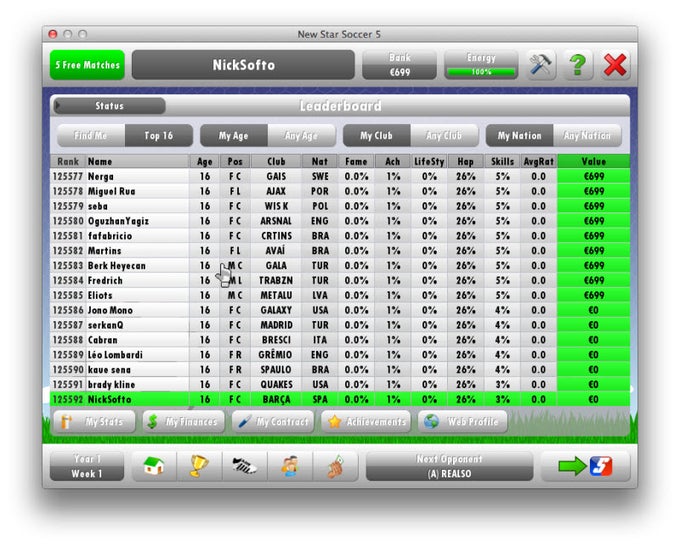Switch to My Nation filter
Viewport: 680px width, 547px height.
520,135
